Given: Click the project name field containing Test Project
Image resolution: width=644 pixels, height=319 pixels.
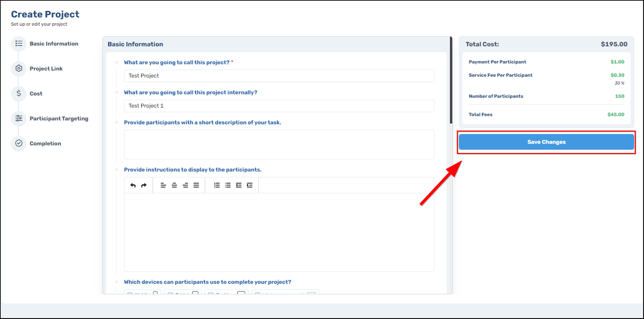Looking at the screenshot, I should click(279, 76).
